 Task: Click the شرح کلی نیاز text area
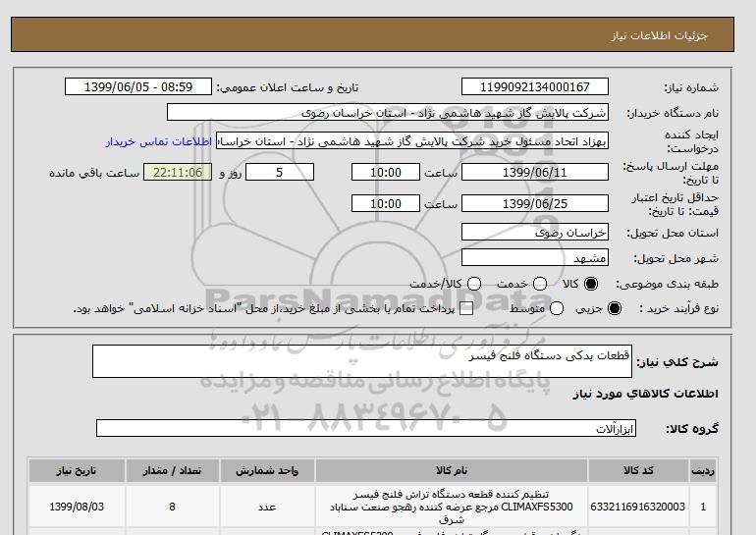click(362, 361)
